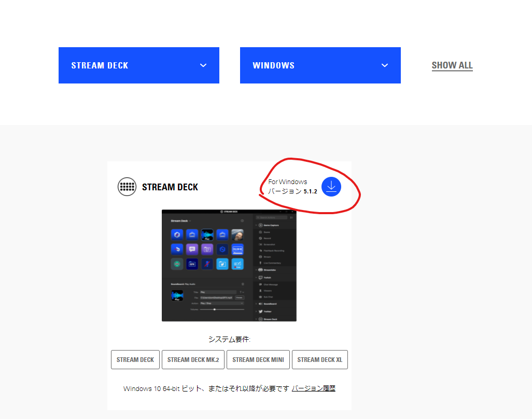This screenshot has width=532, height=419.
Task: Open the WINDOWS platform dropdown
Action: 320,65
